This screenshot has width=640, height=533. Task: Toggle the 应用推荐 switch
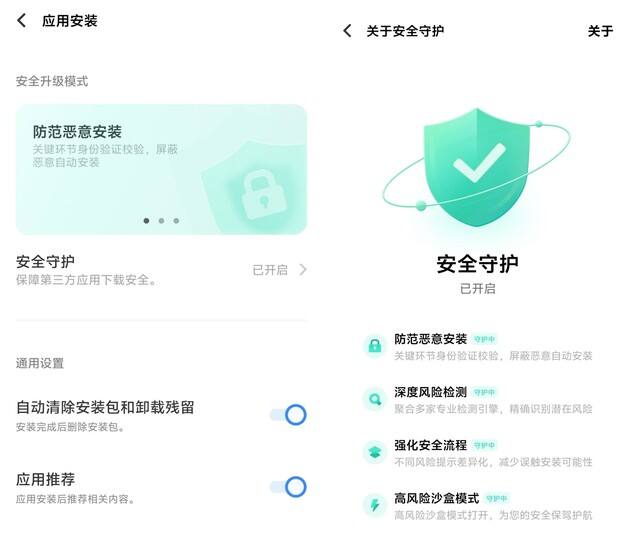coord(289,487)
